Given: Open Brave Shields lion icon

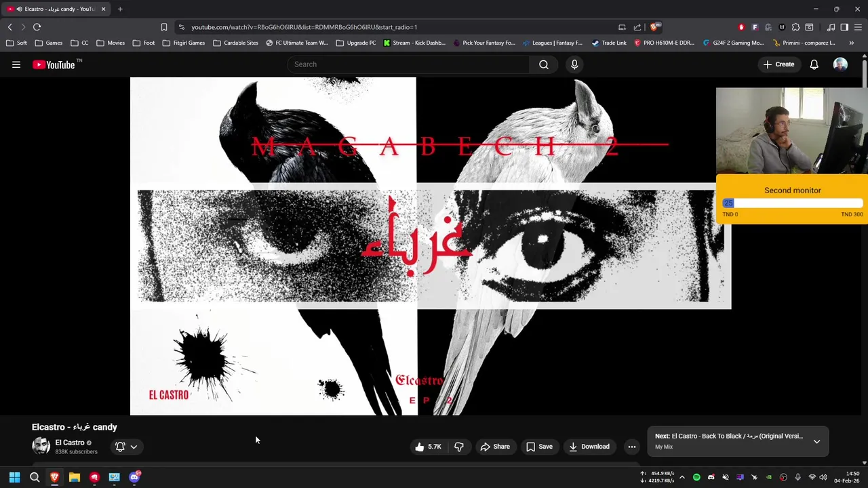Looking at the screenshot, I should pos(654,27).
